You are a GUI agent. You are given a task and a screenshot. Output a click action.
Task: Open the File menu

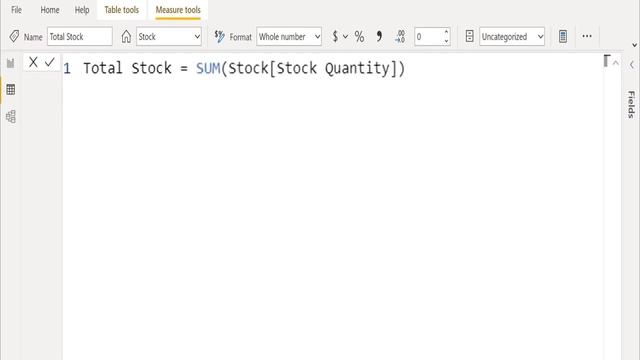click(x=16, y=10)
